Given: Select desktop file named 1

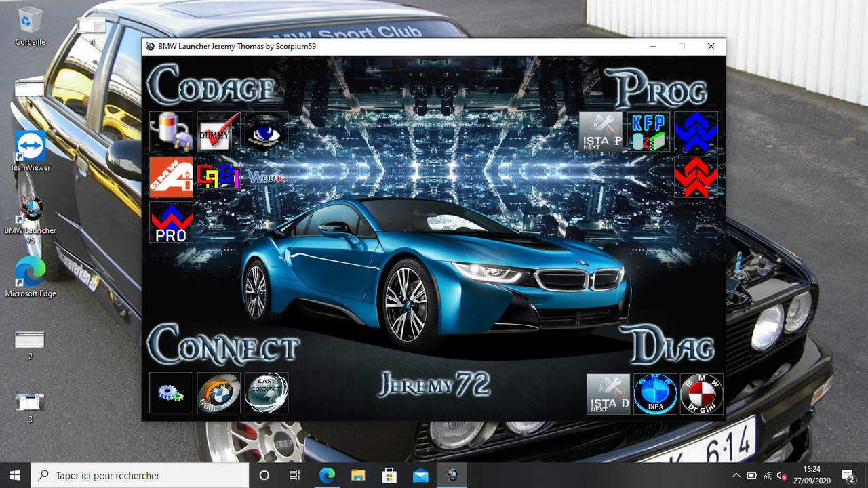Looking at the screenshot, I should pyautogui.click(x=30, y=94).
